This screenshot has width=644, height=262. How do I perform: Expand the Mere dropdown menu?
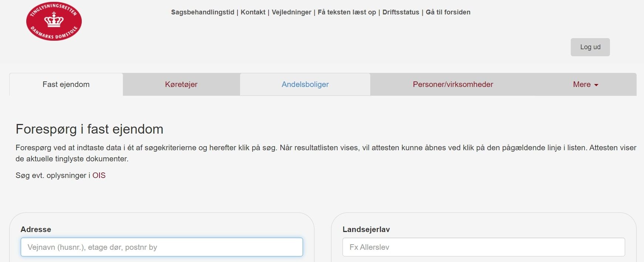[x=585, y=84]
